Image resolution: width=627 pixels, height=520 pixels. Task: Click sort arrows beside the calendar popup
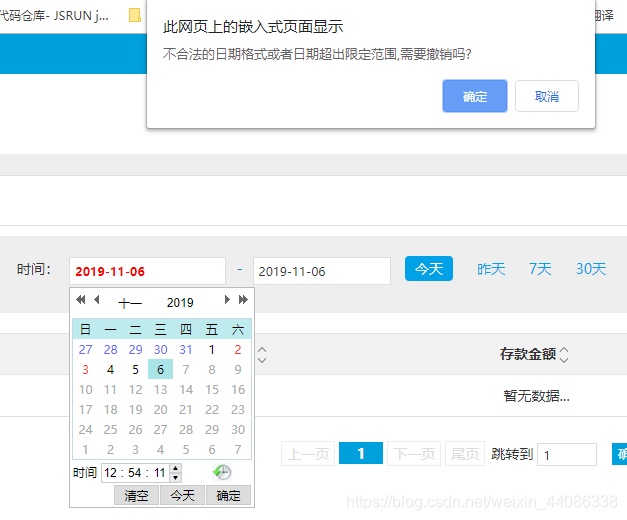tap(262, 354)
